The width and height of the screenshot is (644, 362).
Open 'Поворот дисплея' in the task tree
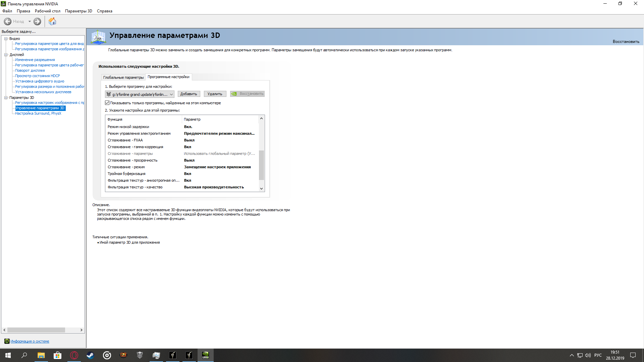click(30, 70)
